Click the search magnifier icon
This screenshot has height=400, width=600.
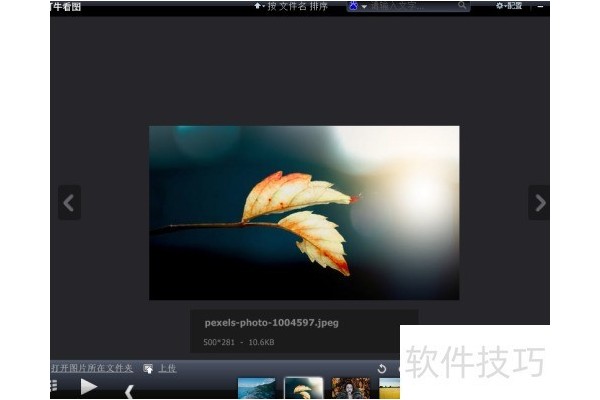coord(462,6)
